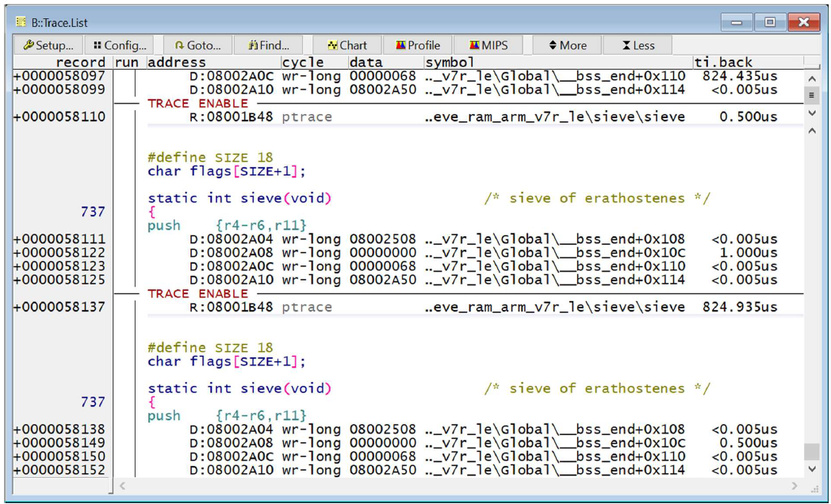831x504 pixels.
Task: Click the 'symbol' column header
Action: click(450, 62)
